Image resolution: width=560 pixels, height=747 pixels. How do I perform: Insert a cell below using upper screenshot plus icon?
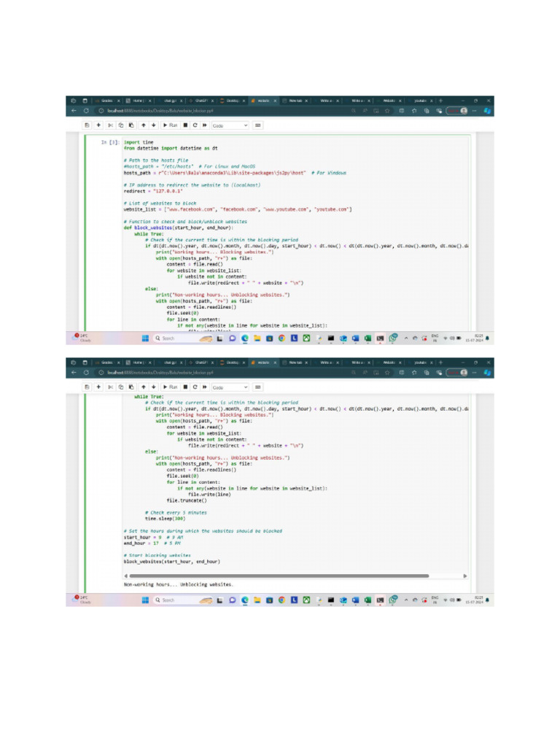pos(98,125)
